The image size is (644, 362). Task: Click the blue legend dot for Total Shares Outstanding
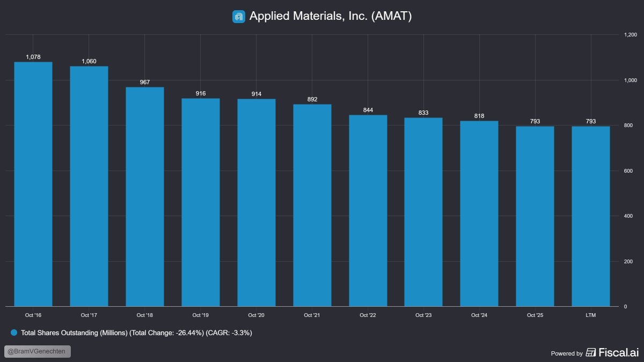tap(13, 333)
